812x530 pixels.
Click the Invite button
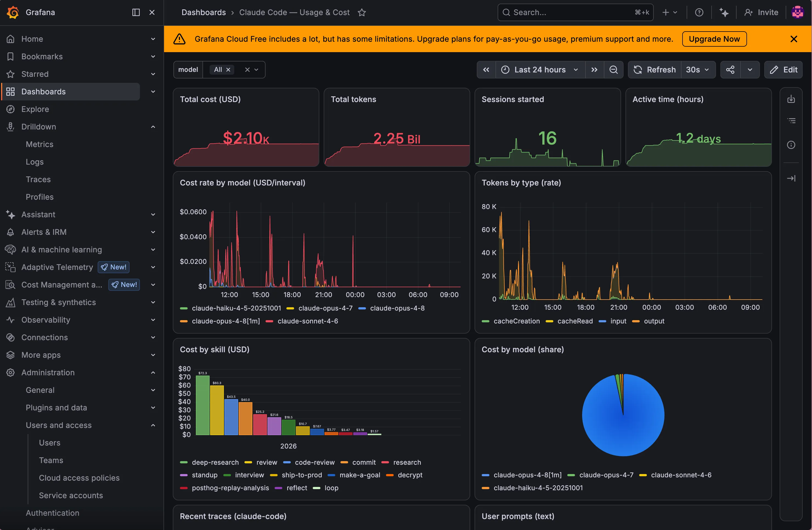[762, 13]
